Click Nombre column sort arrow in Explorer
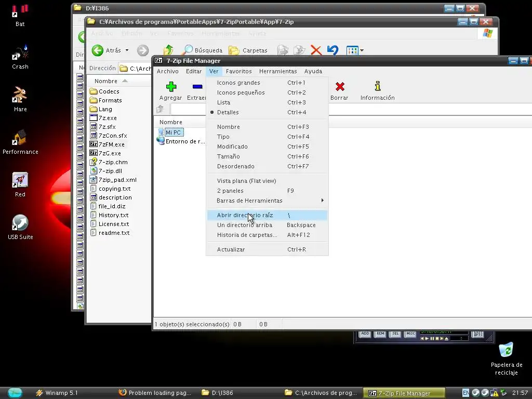This screenshot has height=399, width=532. 125,81
